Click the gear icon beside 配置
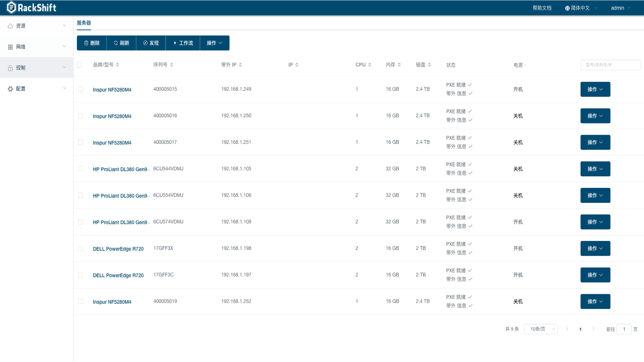The width and height of the screenshot is (644, 362). (x=10, y=88)
